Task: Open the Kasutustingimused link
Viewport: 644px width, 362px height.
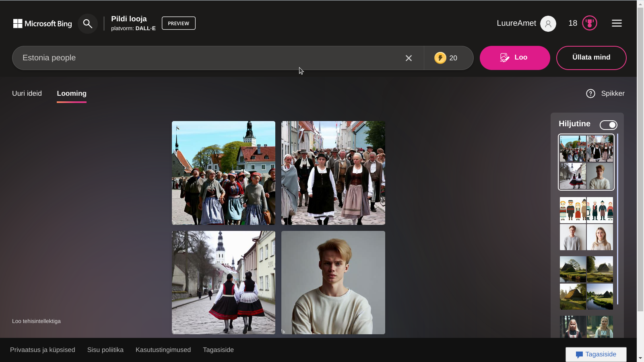Action: (163, 350)
